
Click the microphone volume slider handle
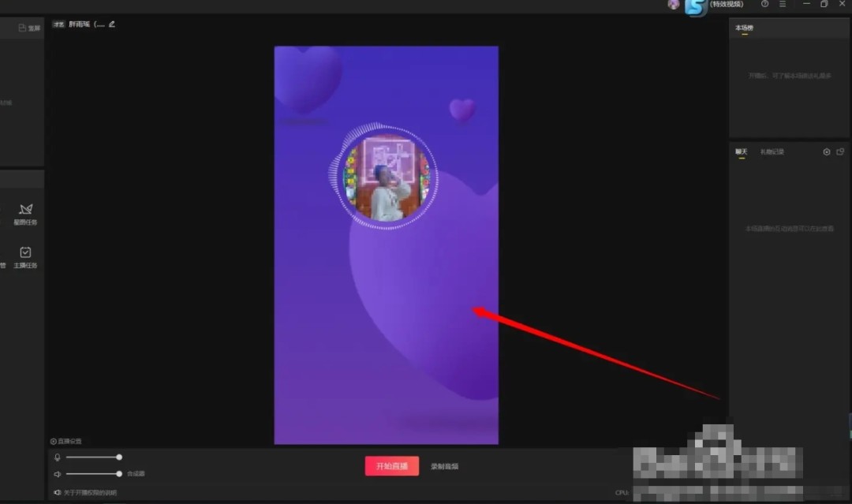click(x=119, y=457)
